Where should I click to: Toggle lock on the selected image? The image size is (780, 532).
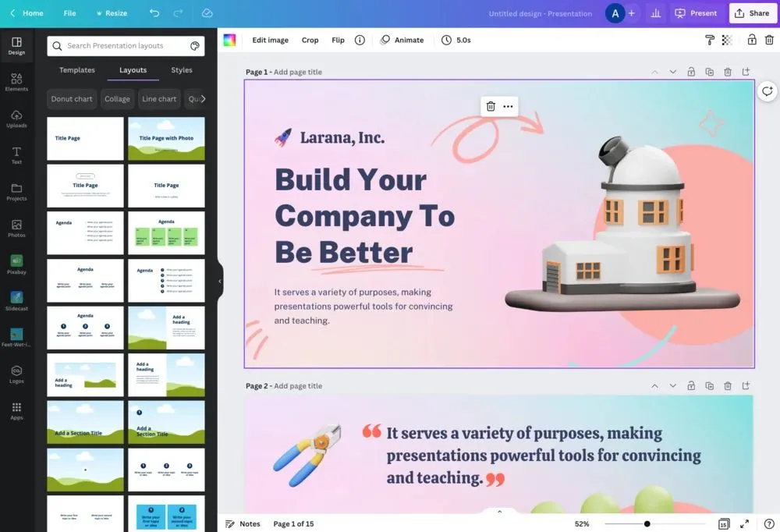(x=750, y=40)
